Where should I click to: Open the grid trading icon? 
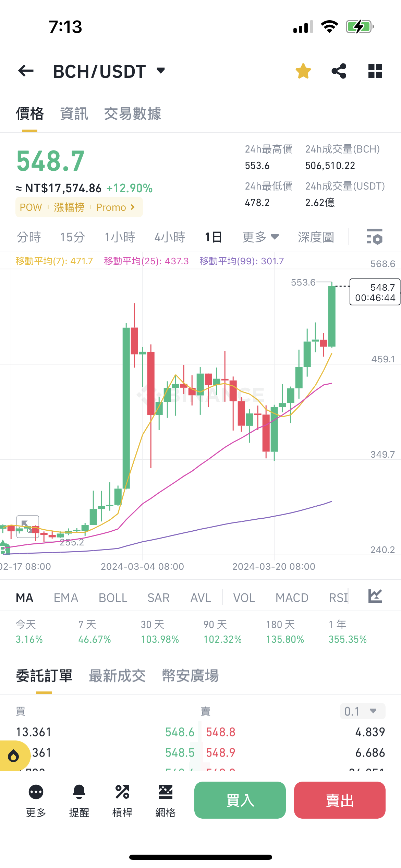click(x=166, y=792)
